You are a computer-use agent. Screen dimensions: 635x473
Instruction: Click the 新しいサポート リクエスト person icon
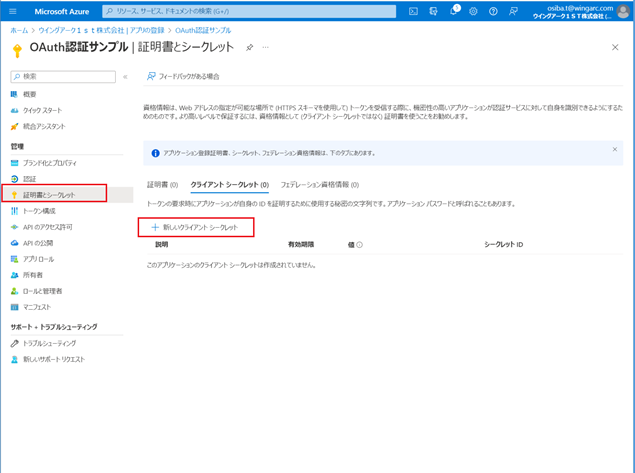[x=14, y=359]
